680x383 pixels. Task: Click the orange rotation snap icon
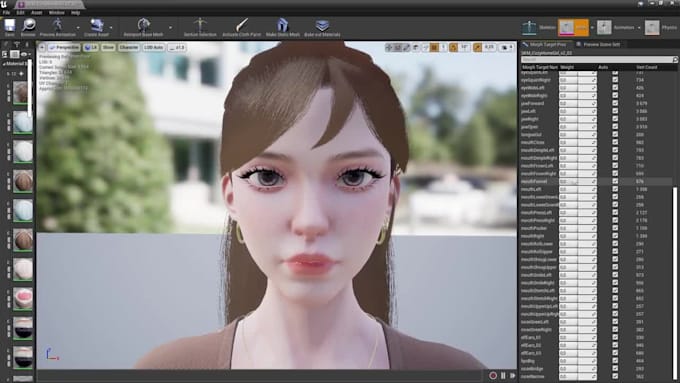pos(453,47)
